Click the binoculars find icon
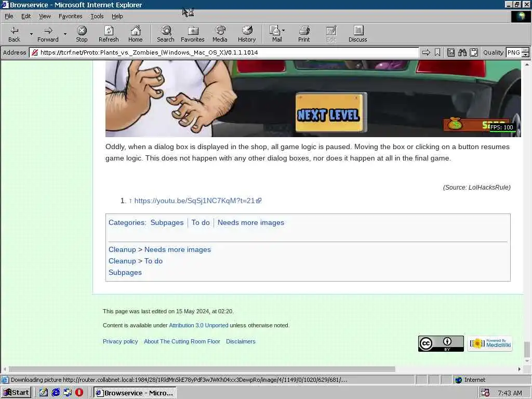 (462, 52)
